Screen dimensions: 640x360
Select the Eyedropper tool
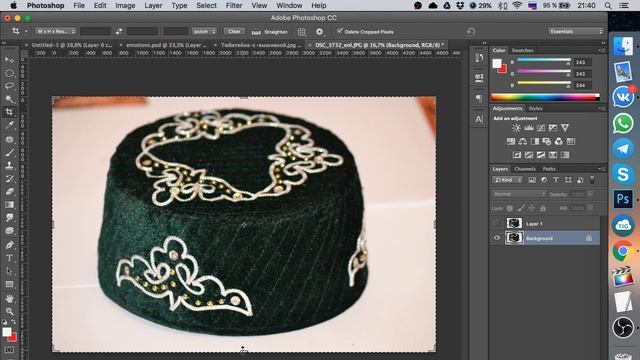(x=9, y=125)
